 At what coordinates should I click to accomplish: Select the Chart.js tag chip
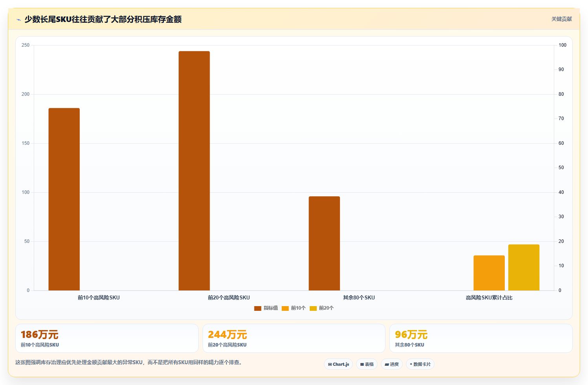click(338, 364)
